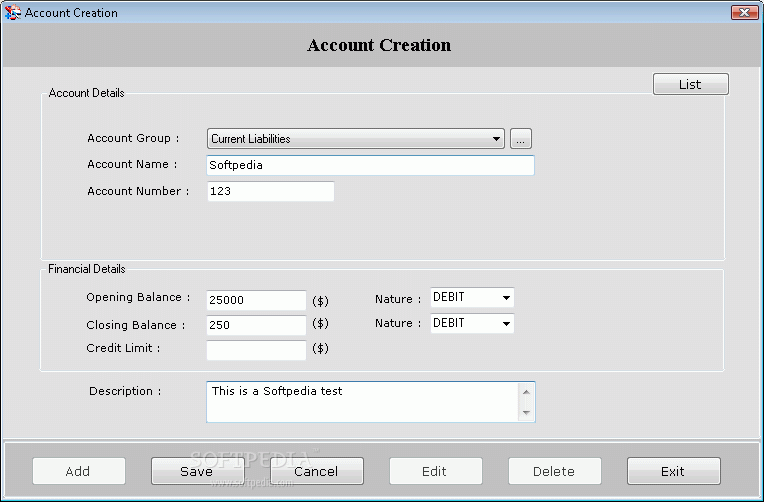Exit the Account Creation form
The width and height of the screenshot is (764, 502).
tap(673, 471)
